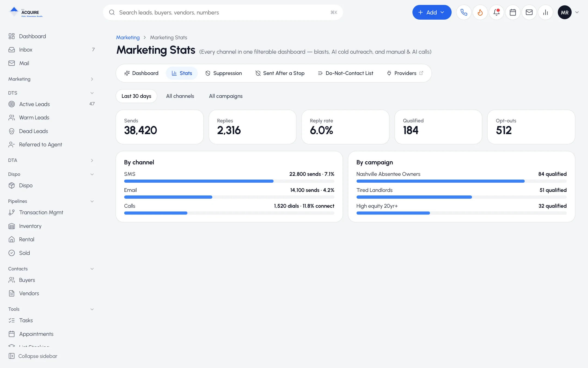The height and width of the screenshot is (368, 588).
Task: Switch to the Suppression tab
Action: coord(223,73)
